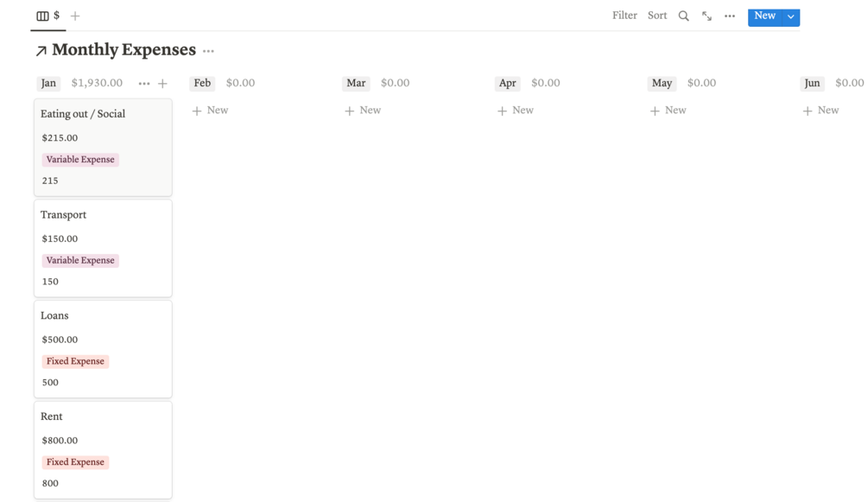This screenshot has width=868, height=502.
Task: Open the $ board view tab
Action: [48, 16]
